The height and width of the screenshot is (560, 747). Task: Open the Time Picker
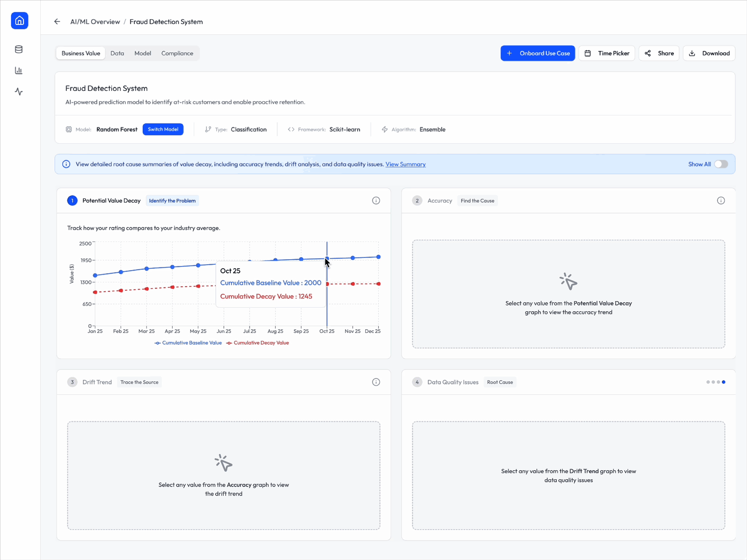click(x=607, y=53)
